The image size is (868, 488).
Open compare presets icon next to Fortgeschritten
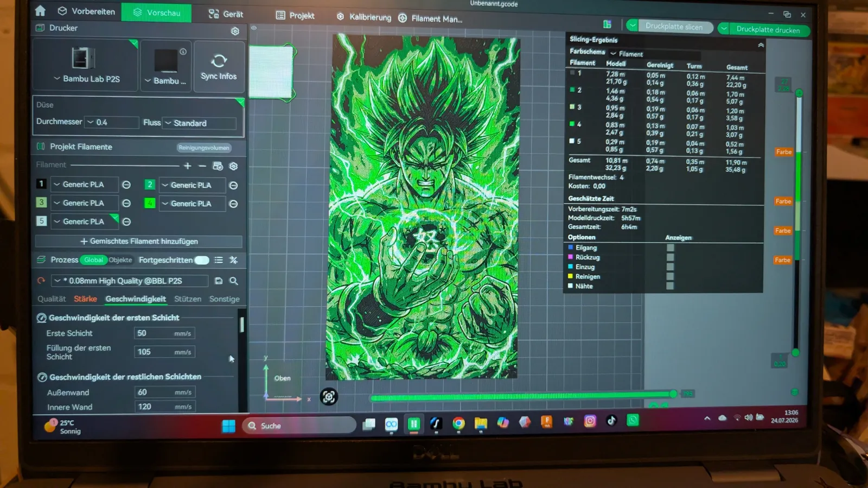tap(234, 260)
